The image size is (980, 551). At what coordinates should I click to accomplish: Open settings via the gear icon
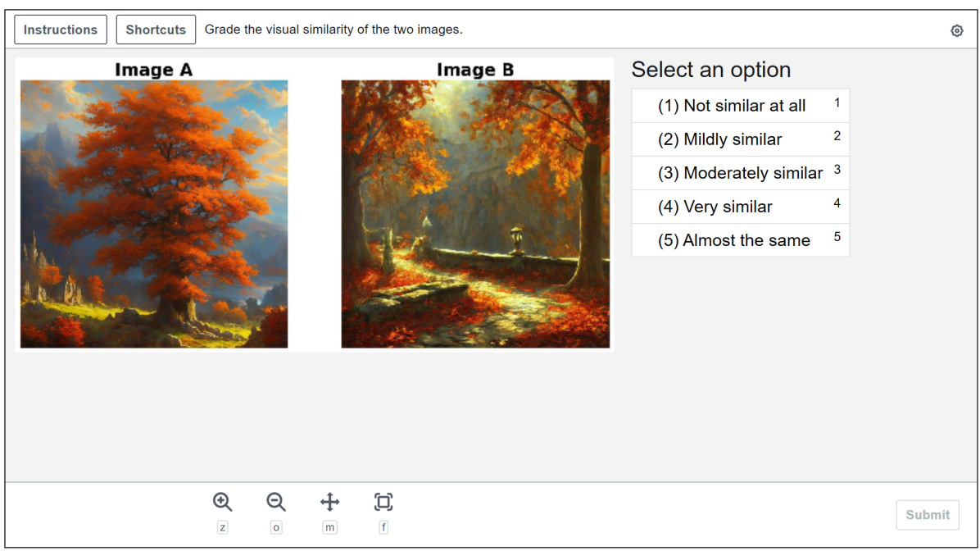pos(956,30)
